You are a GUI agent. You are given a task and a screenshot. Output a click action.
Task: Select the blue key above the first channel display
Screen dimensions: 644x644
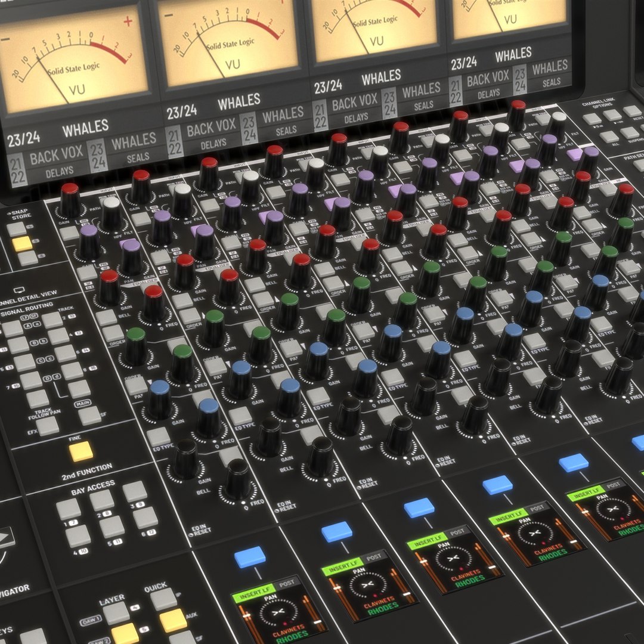(250, 557)
